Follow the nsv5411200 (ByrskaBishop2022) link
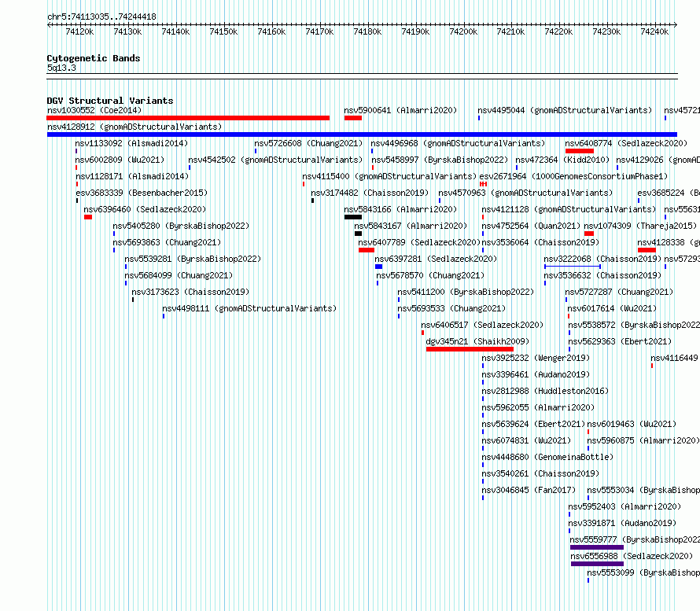700x611 pixels. (466, 292)
